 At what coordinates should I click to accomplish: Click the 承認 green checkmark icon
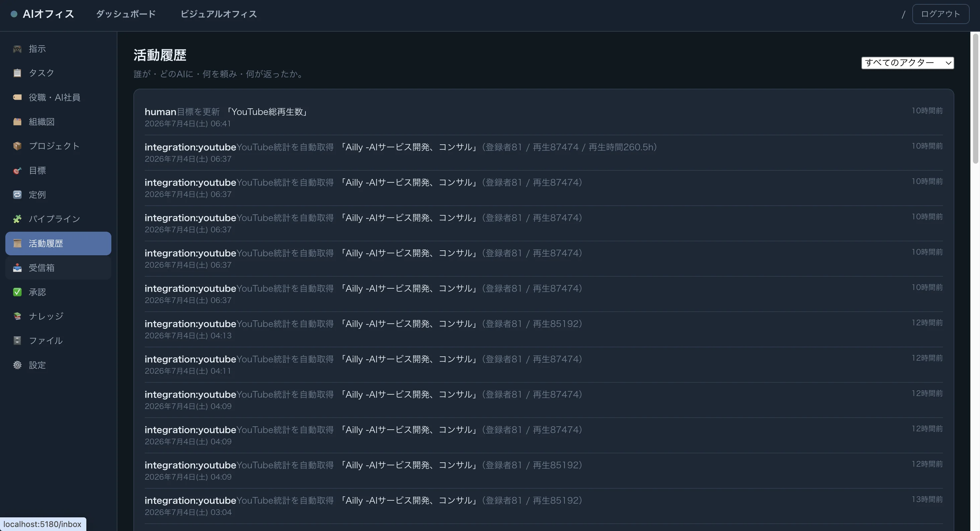[x=17, y=292]
